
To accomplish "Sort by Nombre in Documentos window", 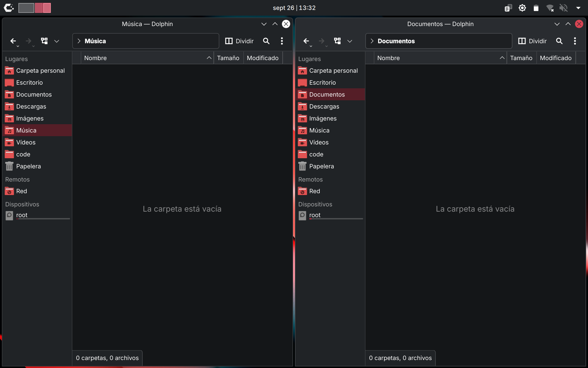I will click(440, 58).
